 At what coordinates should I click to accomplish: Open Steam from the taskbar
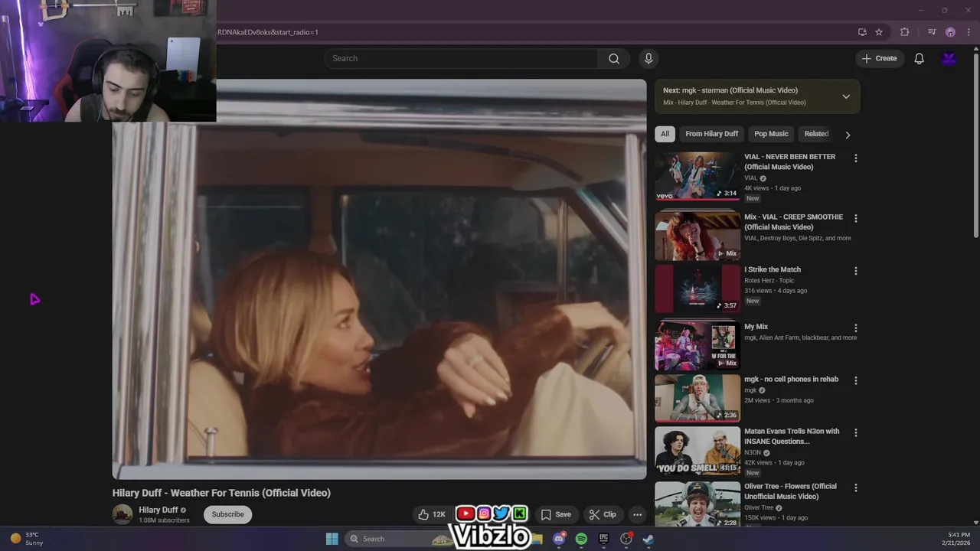(648, 539)
